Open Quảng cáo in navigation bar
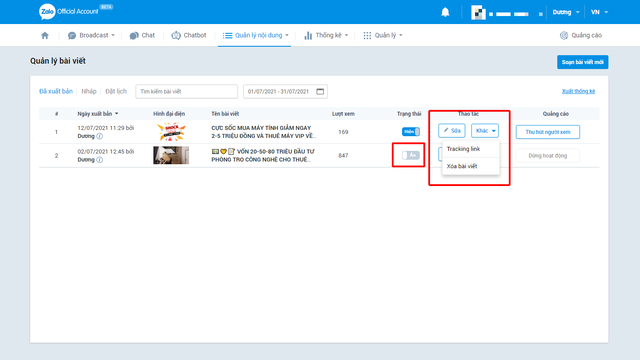This screenshot has height=360, width=640. pos(581,36)
